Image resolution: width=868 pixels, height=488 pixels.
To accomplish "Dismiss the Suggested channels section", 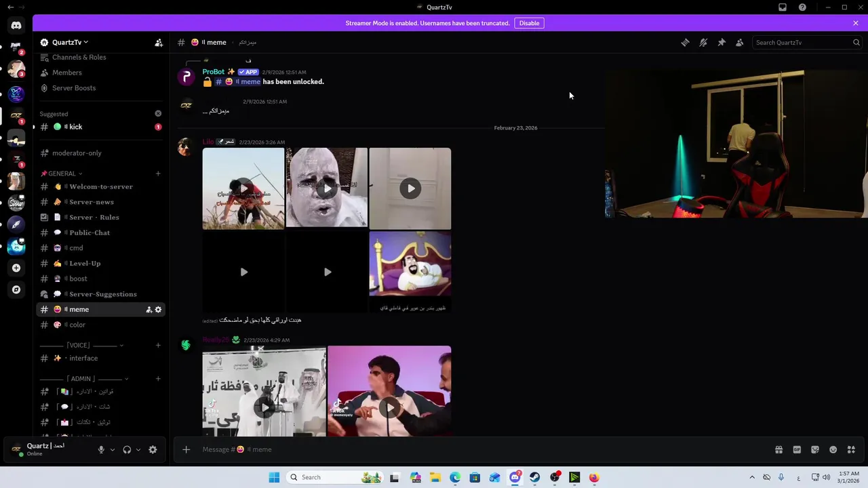I will pyautogui.click(x=158, y=114).
